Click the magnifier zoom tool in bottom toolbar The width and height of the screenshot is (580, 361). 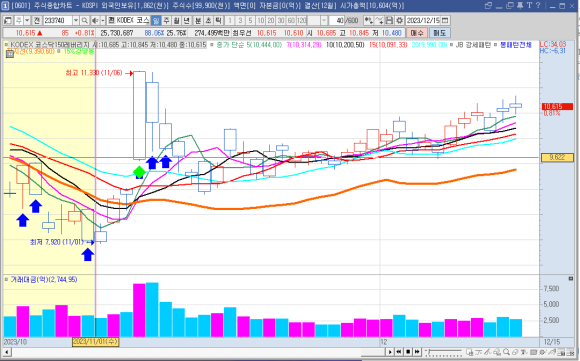506,352
